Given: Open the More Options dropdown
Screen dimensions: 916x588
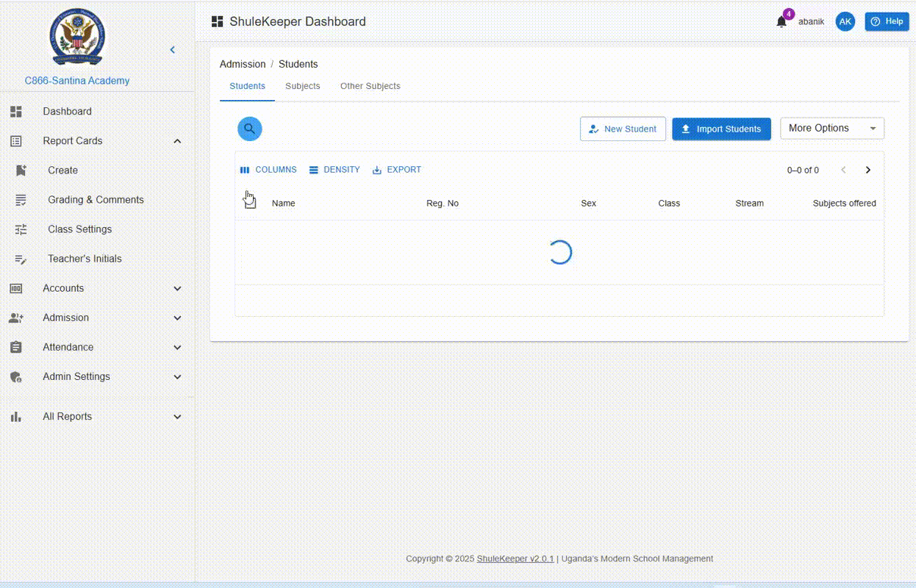Looking at the screenshot, I should (831, 129).
